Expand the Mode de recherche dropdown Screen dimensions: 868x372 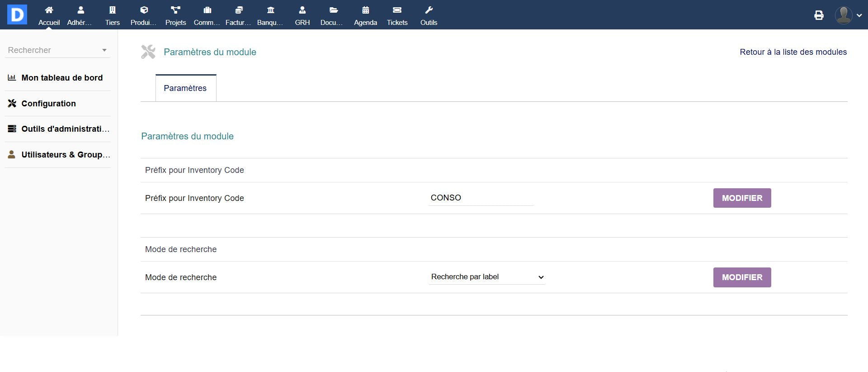[x=487, y=277]
